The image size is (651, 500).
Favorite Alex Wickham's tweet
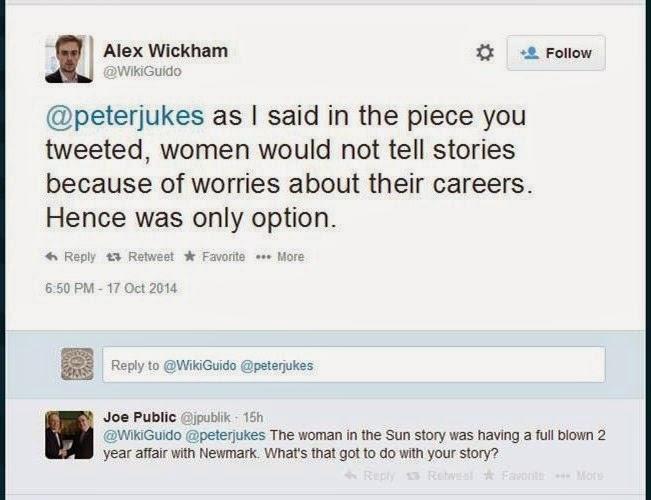click(x=216, y=257)
